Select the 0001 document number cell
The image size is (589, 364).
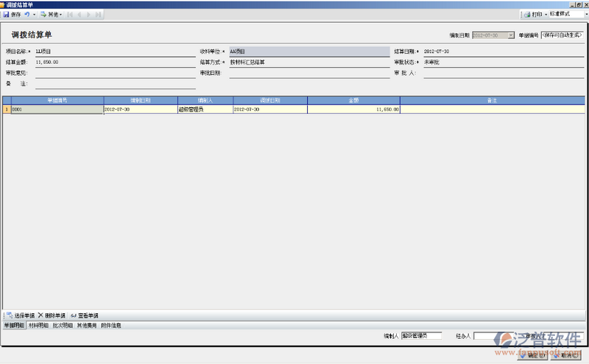(56, 109)
